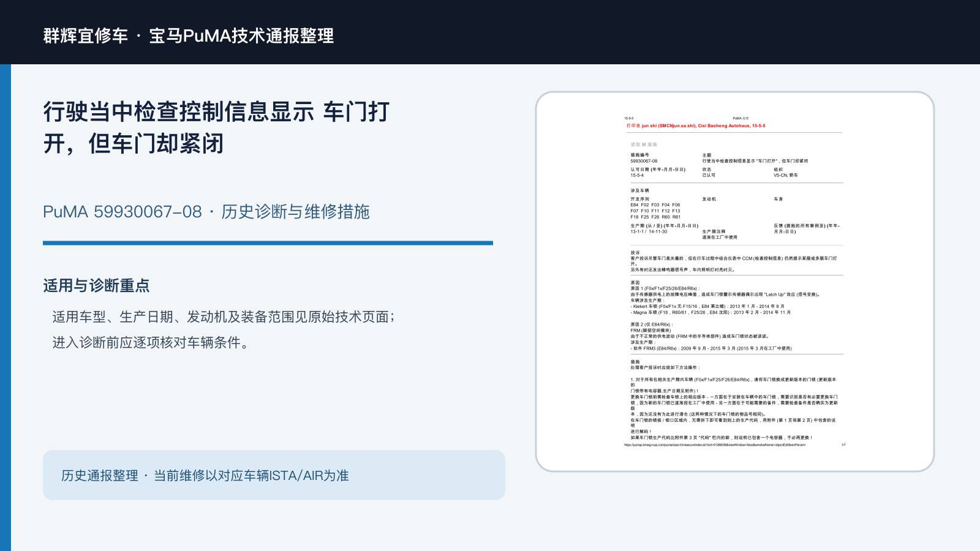Click the 投诉 complaint section in the document
Screen dimensions: 980x551
pyautogui.click(x=734, y=261)
